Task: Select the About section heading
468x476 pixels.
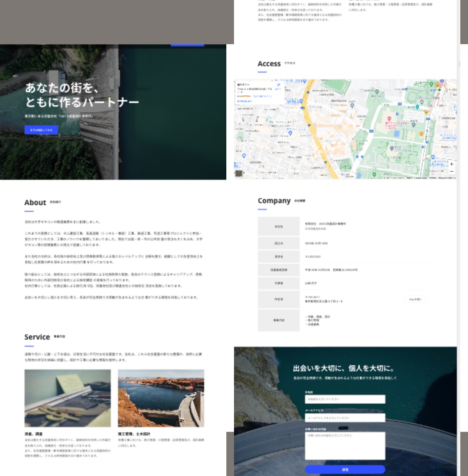Action: point(35,202)
